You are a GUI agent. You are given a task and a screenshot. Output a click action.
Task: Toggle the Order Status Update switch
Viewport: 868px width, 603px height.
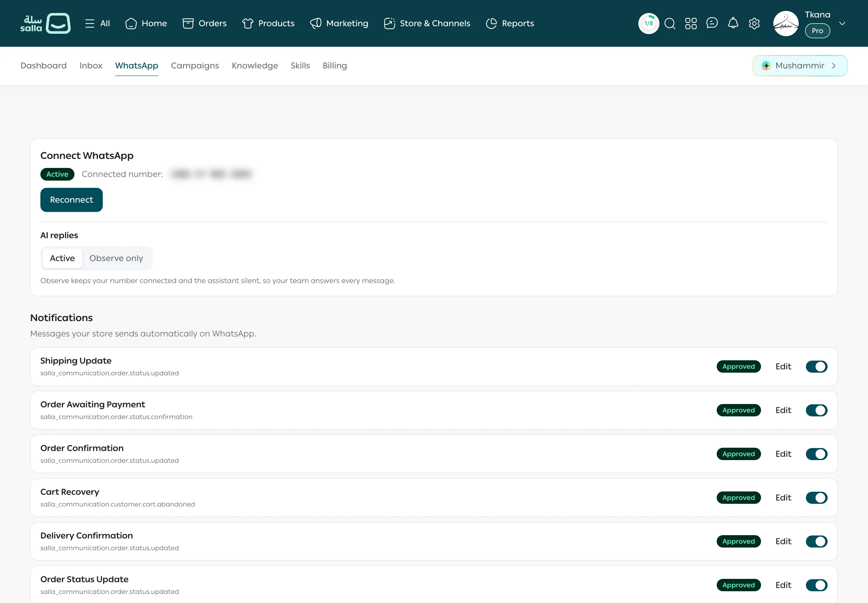(816, 585)
